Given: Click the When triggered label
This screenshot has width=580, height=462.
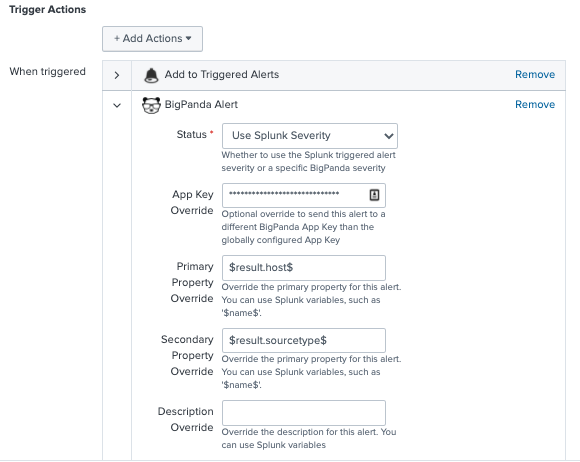Looking at the screenshot, I should pos(47,71).
